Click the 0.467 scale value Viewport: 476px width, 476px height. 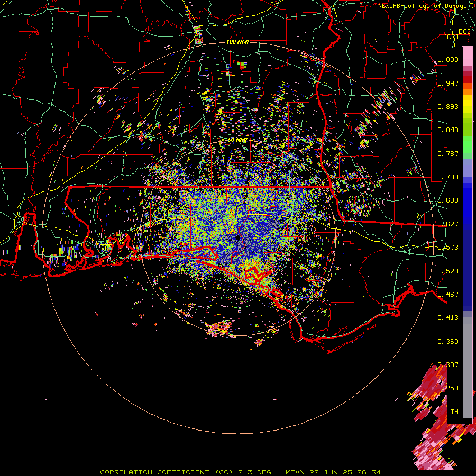click(448, 295)
